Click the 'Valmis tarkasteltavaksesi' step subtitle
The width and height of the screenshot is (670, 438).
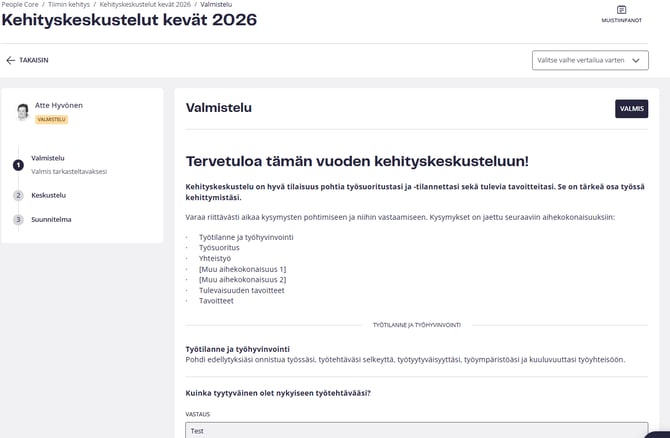[69, 171]
